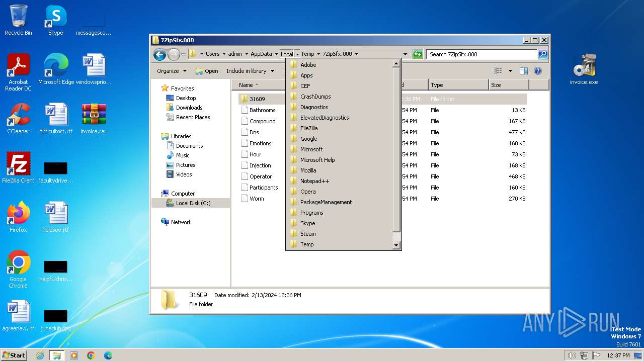Select the Firefox desktop shortcut

(x=18, y=217)
